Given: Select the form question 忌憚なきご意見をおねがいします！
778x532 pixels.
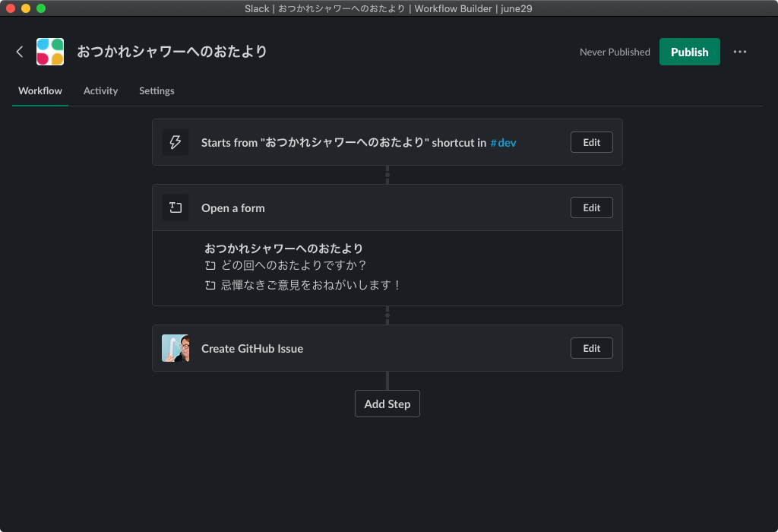Looking at the screenshot, I should click(x=312, y=285).
